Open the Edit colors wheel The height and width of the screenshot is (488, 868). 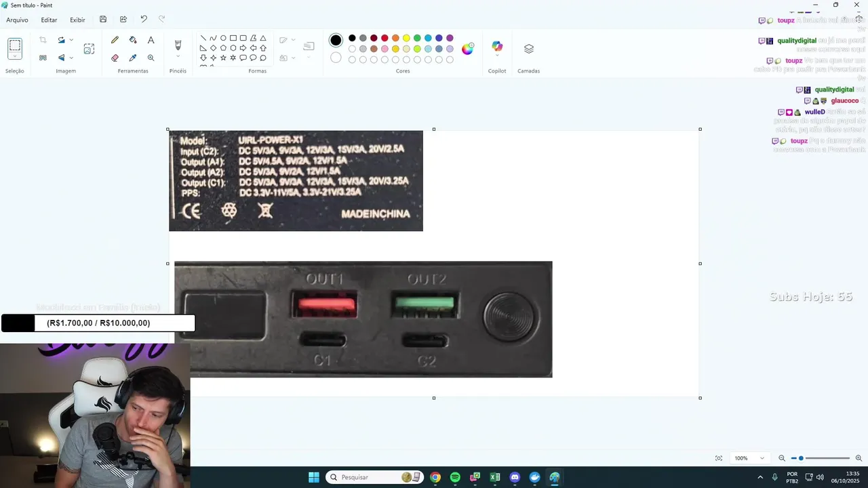468,48
